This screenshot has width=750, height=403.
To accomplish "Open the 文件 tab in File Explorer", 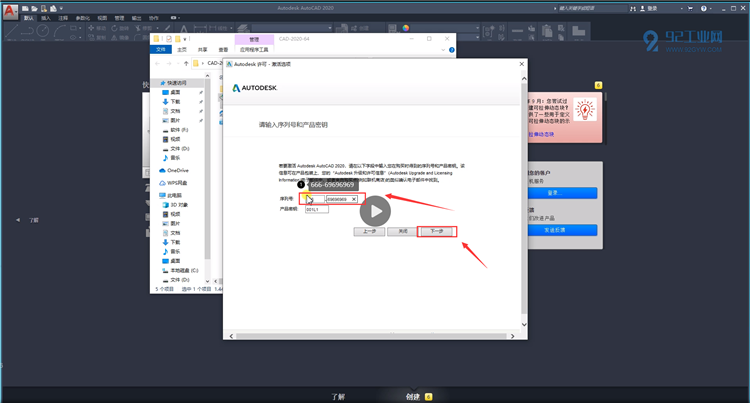I will [161, 49].
